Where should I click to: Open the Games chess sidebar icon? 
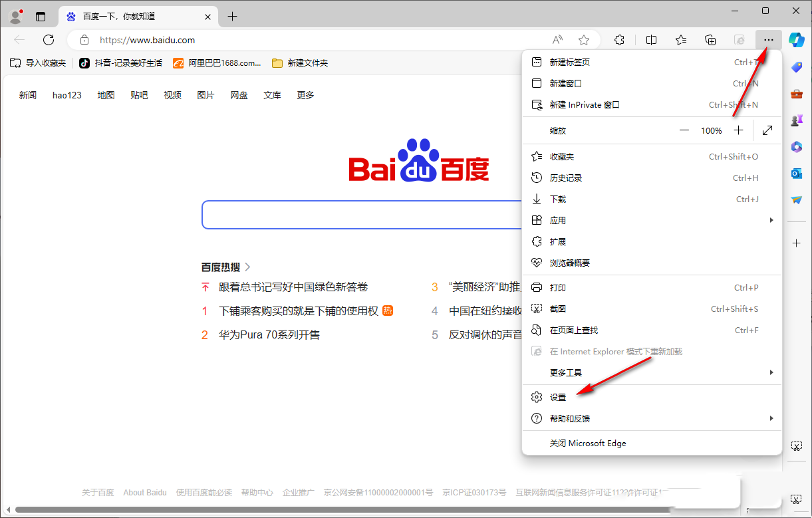[796, 120]
